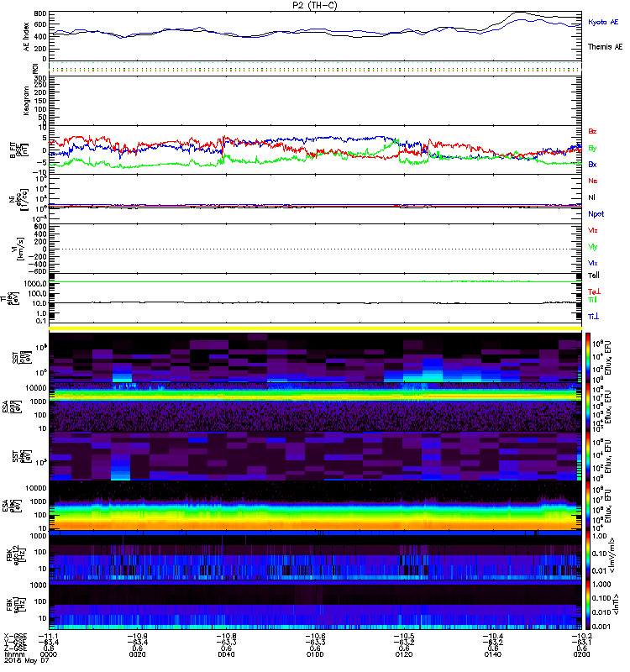630x672 pixels.
Task: Click the black Tell temperature legend label
Action: click(x=594, y=276)
